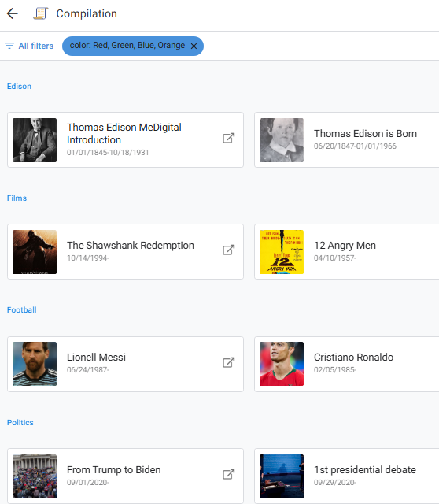439x504 pixels.
Task: Go back using the left arrow
Action: tap(13, 13)
